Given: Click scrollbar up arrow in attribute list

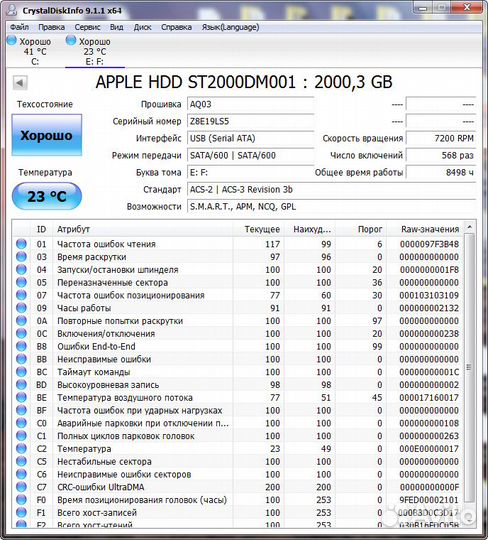Looking at the screenshot, I should click(x=469, y=227).
